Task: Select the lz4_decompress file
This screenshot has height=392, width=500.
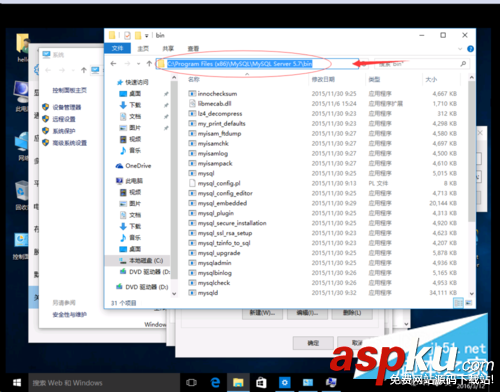Action: pos(220,114)
